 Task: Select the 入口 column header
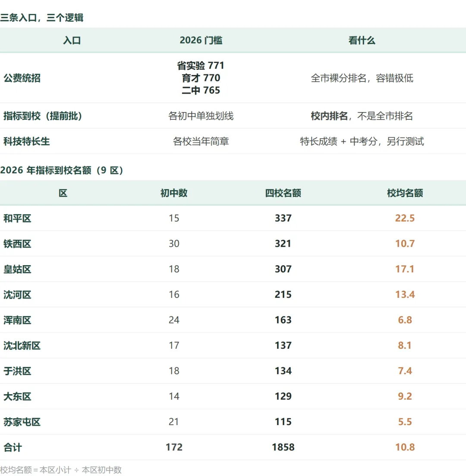pyautogui.click(x=72, y=41)
